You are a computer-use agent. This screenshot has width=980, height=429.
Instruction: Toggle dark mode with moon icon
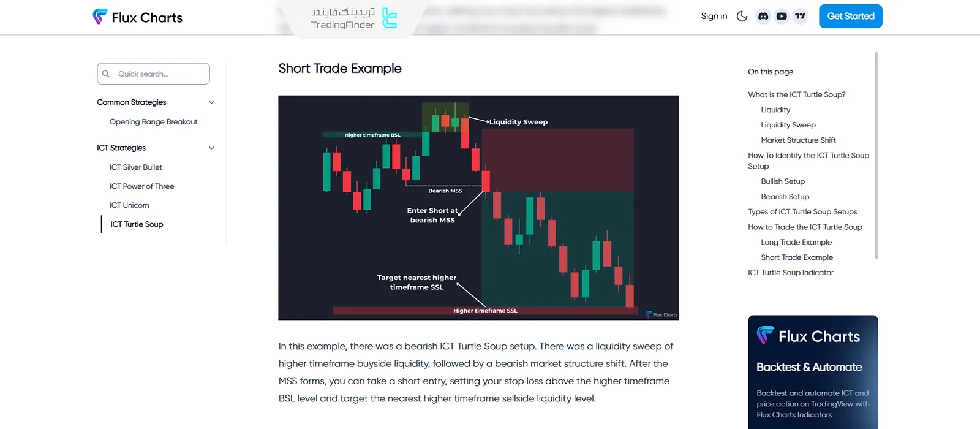(x=742, y=17)
